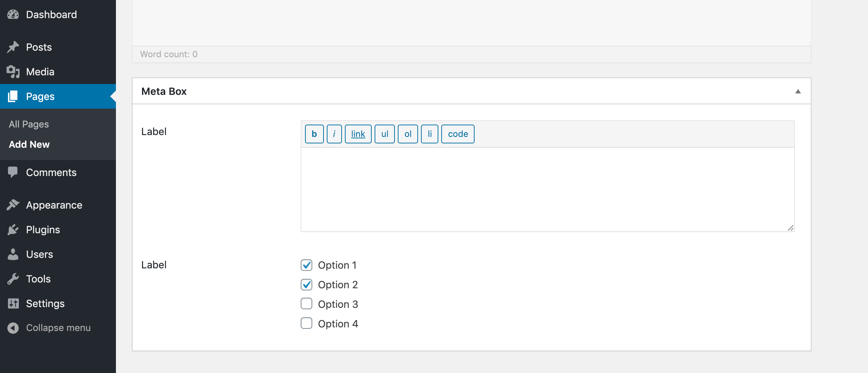868x373 pixels.
Task: Uncheck the Option 1 checkbox
Action: pos(306,265)
